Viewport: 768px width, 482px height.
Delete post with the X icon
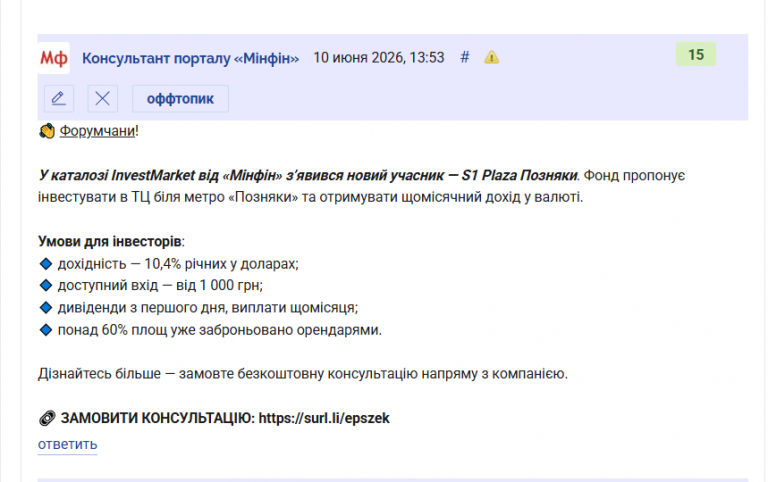coord(102,98)
